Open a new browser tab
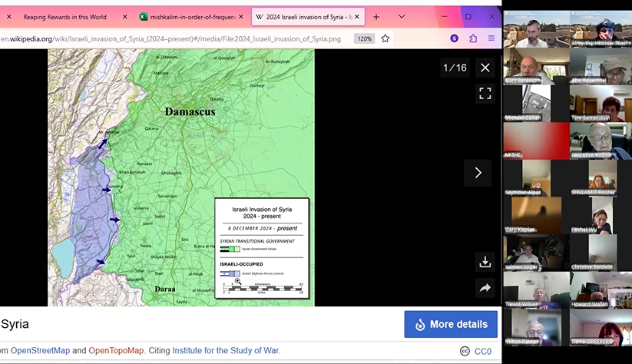The height and width of the screenshot is (364, 632). [376, 16]
